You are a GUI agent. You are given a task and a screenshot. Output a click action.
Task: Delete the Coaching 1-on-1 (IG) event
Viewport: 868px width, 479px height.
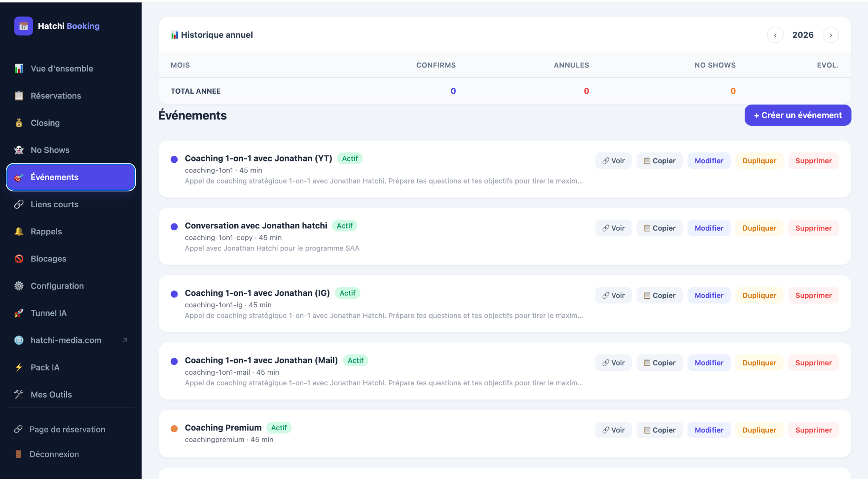click(x=813, y=295)
